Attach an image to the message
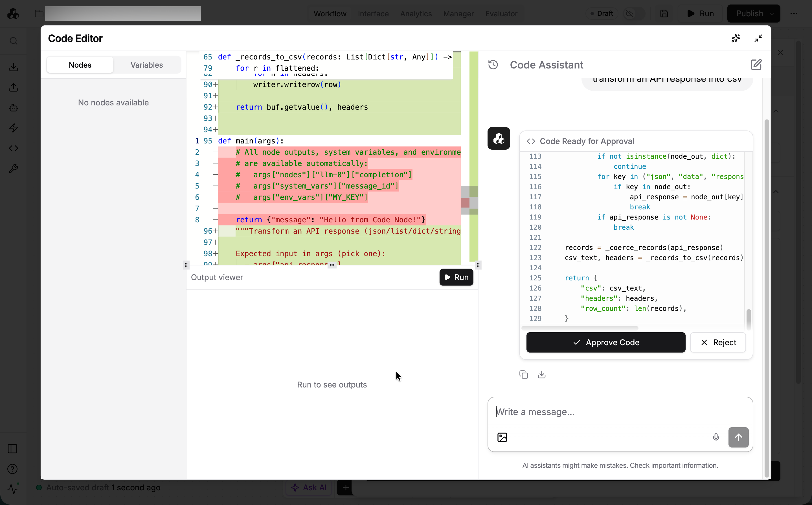The height and width of the screenshot is (505, 812). (502, 437)
